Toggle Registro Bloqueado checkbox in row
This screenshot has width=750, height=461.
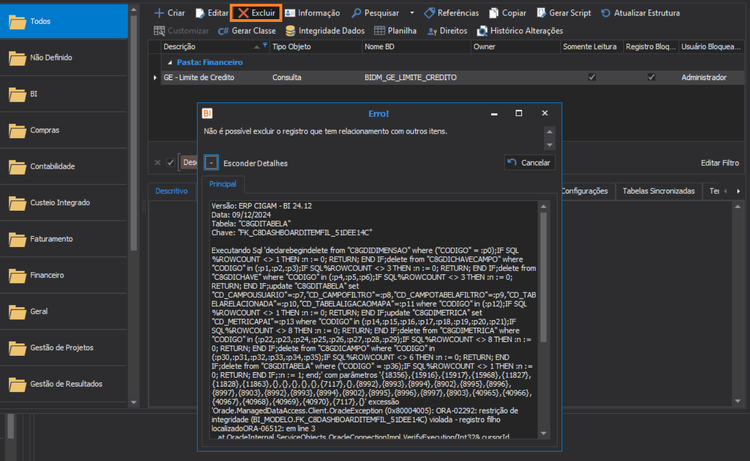pos(651,77)
